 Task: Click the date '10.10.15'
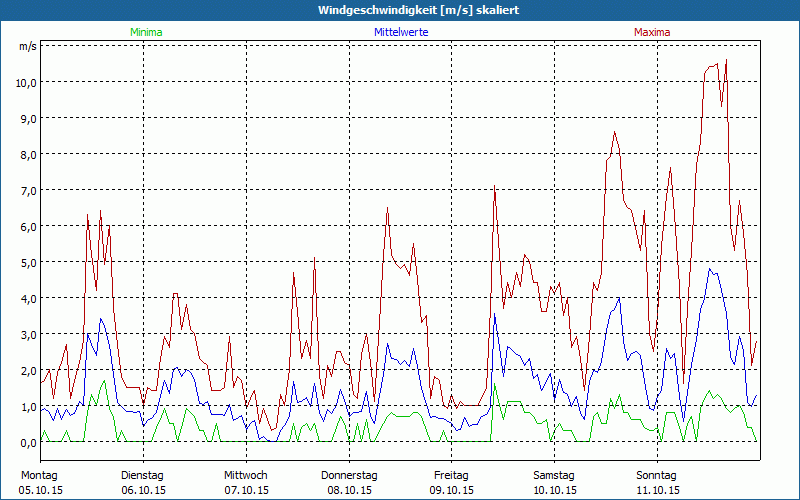point(555,490)
